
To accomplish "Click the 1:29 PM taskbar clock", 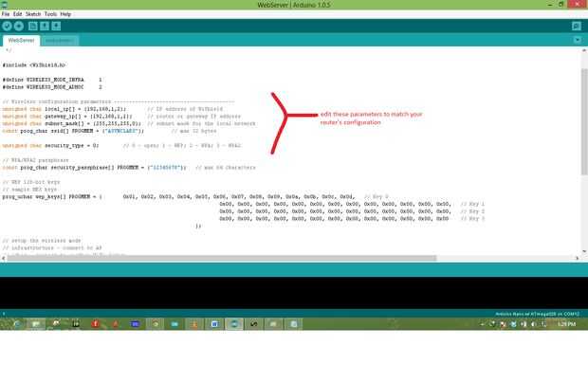I will pyautogui.click(x=566, y=324).
